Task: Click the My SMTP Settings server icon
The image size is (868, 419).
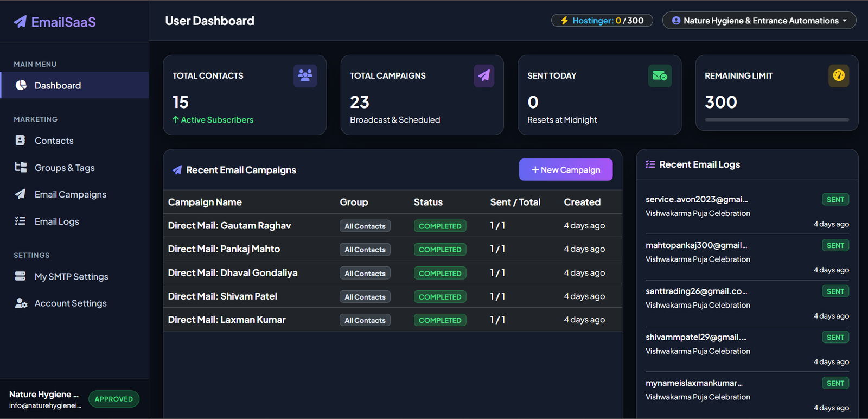Action: pyautogui.click(x=21, y=276)
